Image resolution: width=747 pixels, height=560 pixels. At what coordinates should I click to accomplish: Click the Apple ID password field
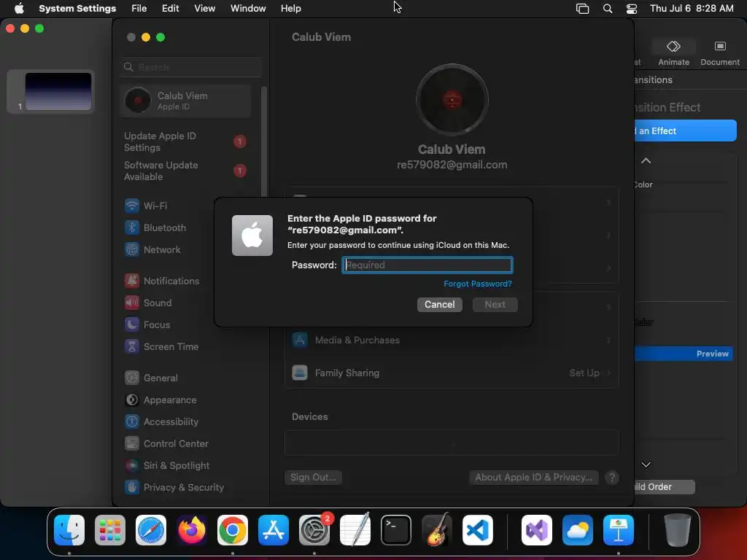pos(427,265)
